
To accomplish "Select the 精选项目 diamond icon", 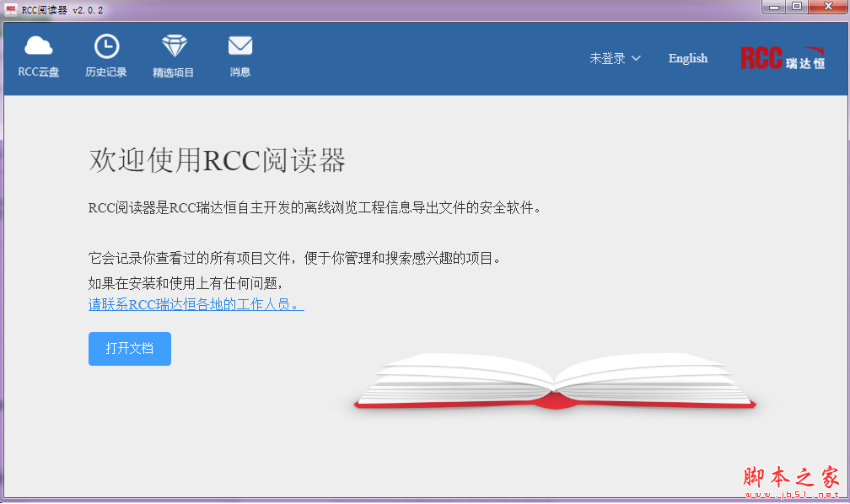I will coord(174,46).
